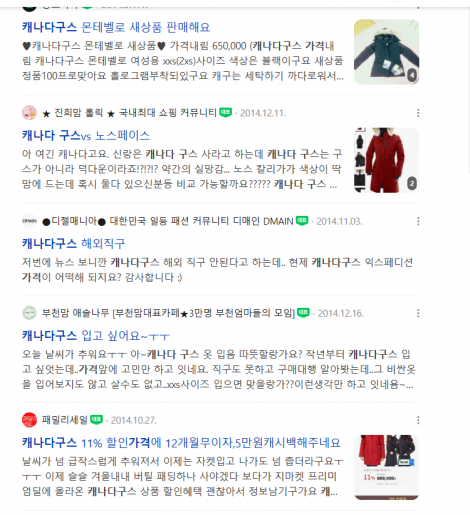Click red 패밀리세일 cafe profile avatar
This screenshot has height=515, width=470.
pos(29,420)
